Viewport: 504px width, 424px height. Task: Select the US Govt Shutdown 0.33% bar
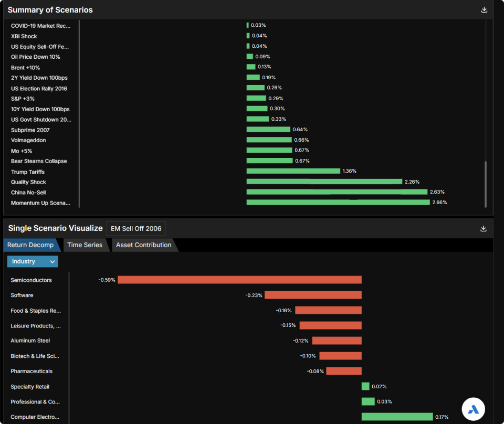[258, 119]
